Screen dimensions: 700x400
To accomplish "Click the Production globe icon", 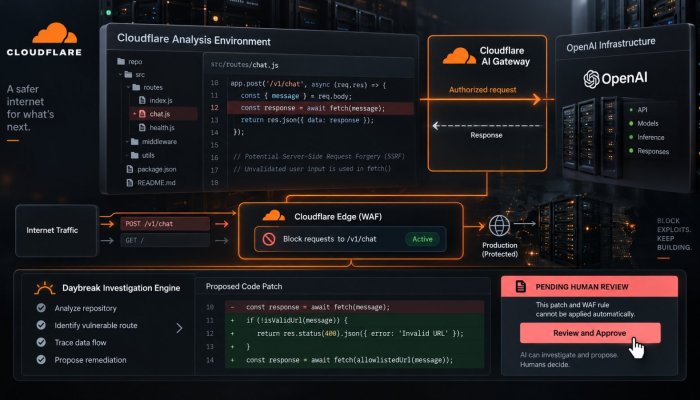I will 499,226.
